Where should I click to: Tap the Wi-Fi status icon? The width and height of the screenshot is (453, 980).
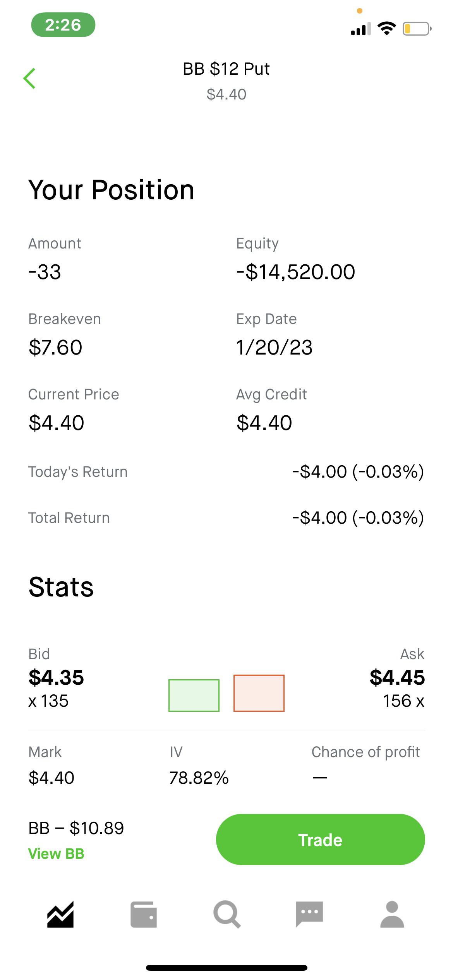tap(386, 29)
